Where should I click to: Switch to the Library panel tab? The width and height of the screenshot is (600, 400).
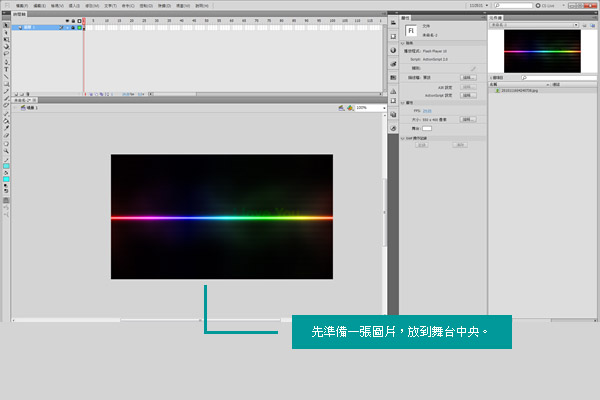pyautogui.click(x=496, y=18)
